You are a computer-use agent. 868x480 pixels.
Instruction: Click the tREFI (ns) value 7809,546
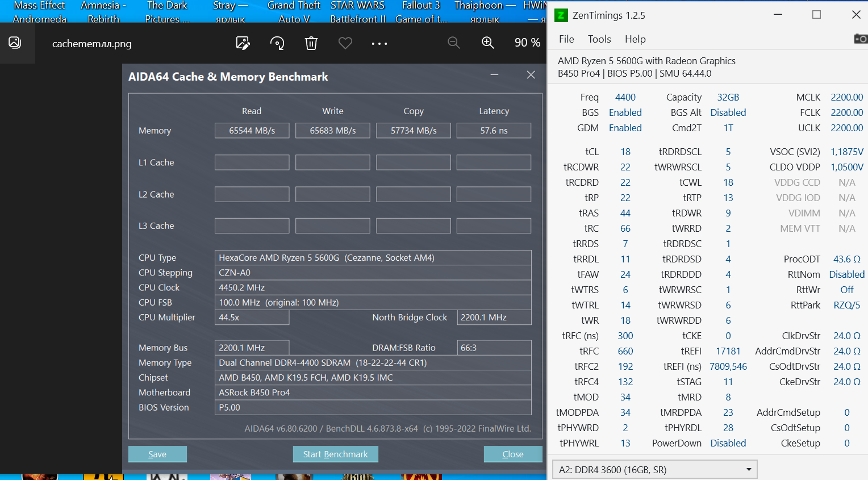[x=728, y=366]
